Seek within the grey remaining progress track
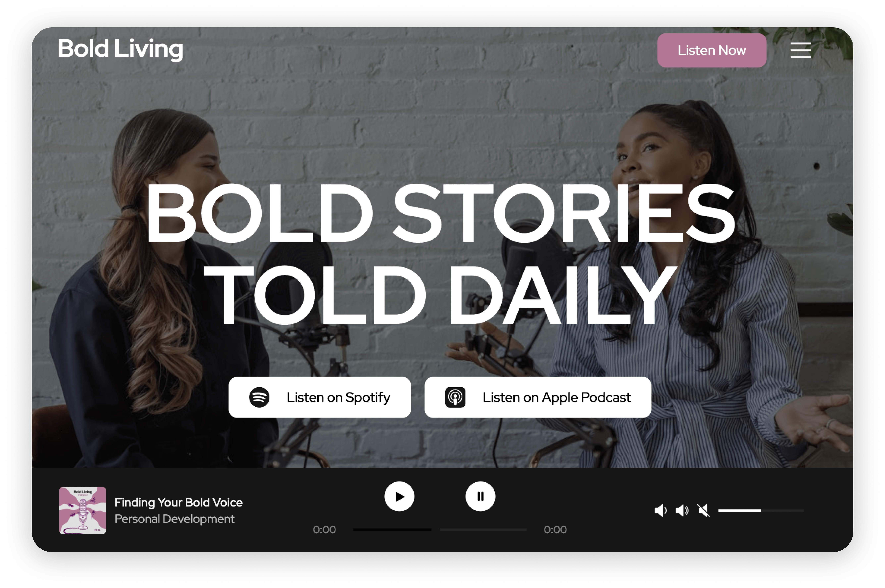885x588 pixels. 483,530
